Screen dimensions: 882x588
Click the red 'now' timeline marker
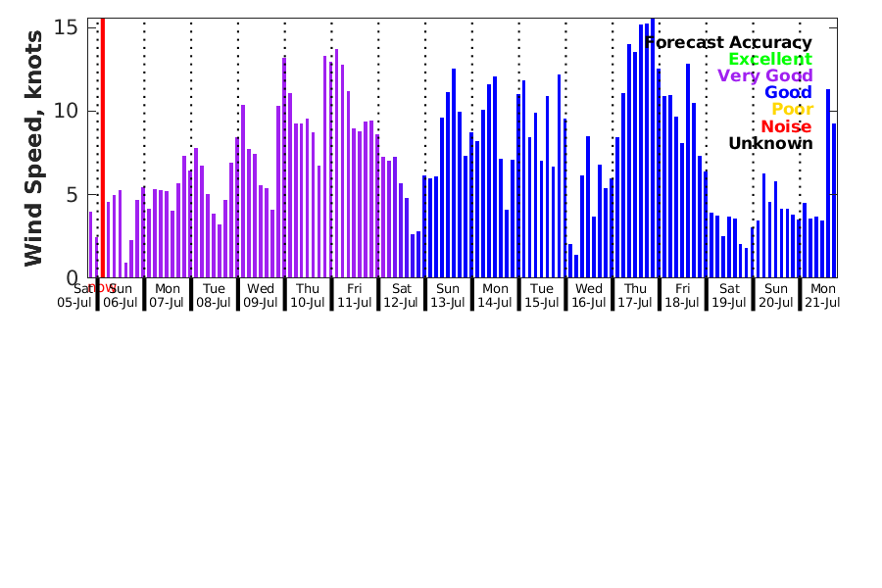pyautogui.click(x=102, y=147)
